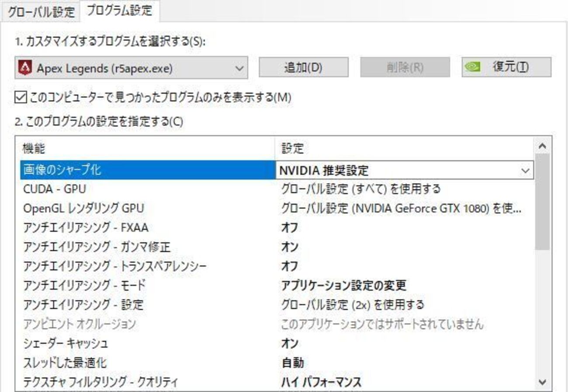Select the アンチエイリアシング - トランスペアレンシー row
The width and height of the screenshot is (568, 392).
277,266
